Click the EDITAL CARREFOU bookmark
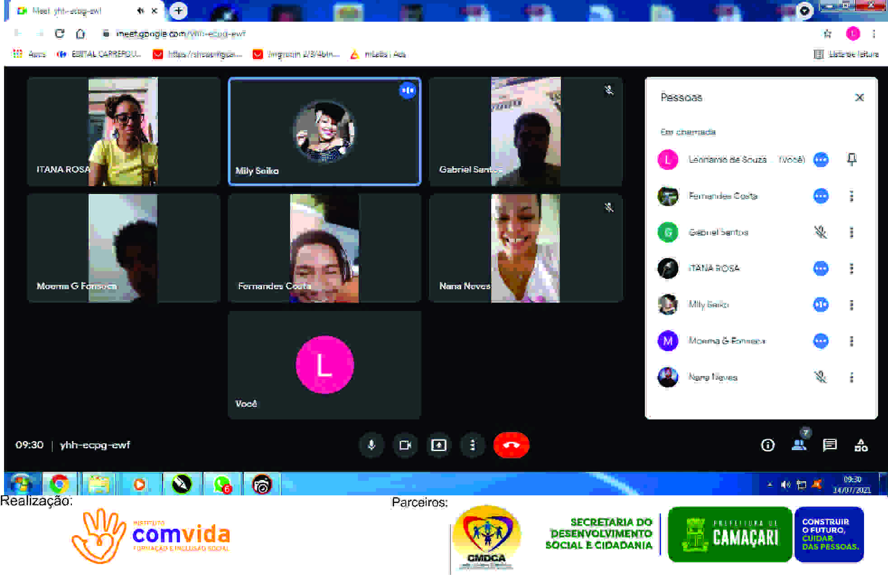Image resolution: width=888 pixels, height=588 pixels. tap(99, 54)
